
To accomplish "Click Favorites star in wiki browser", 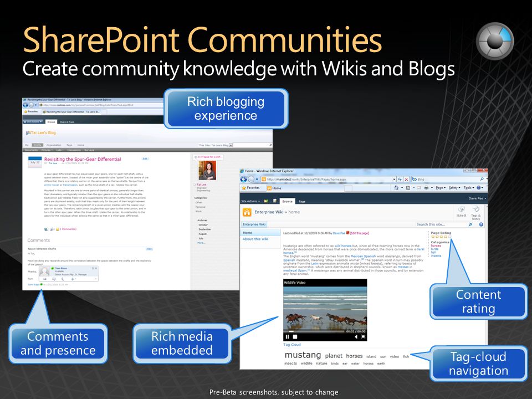I will click(244, 188).
